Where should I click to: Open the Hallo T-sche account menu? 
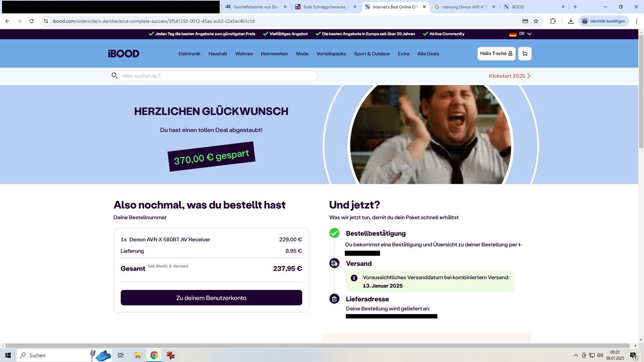(x=496, y=53)
